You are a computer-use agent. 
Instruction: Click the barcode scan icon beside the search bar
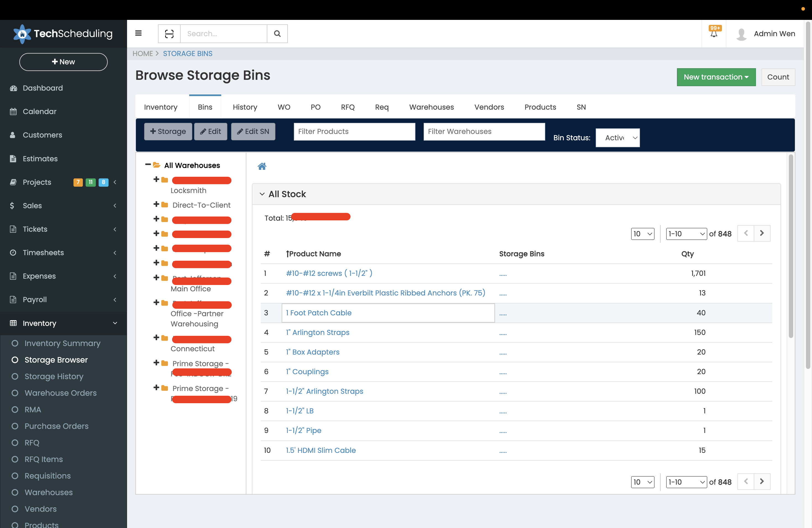point(168,33)
